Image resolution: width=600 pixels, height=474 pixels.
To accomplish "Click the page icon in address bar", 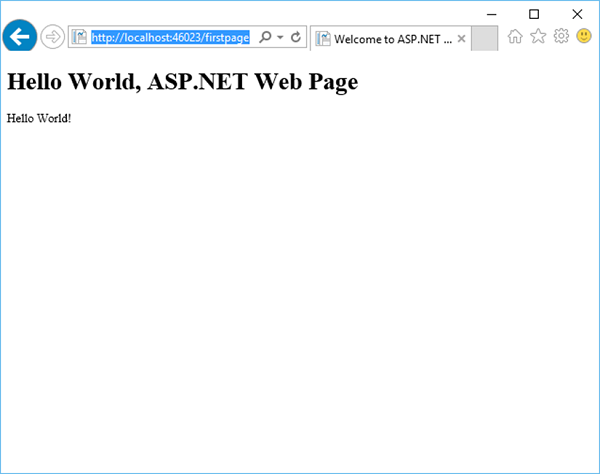I will [x=79, y=38].
